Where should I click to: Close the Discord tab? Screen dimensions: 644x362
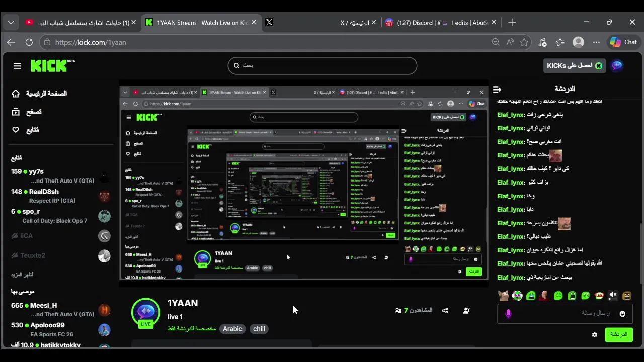(x=494, y=22)
